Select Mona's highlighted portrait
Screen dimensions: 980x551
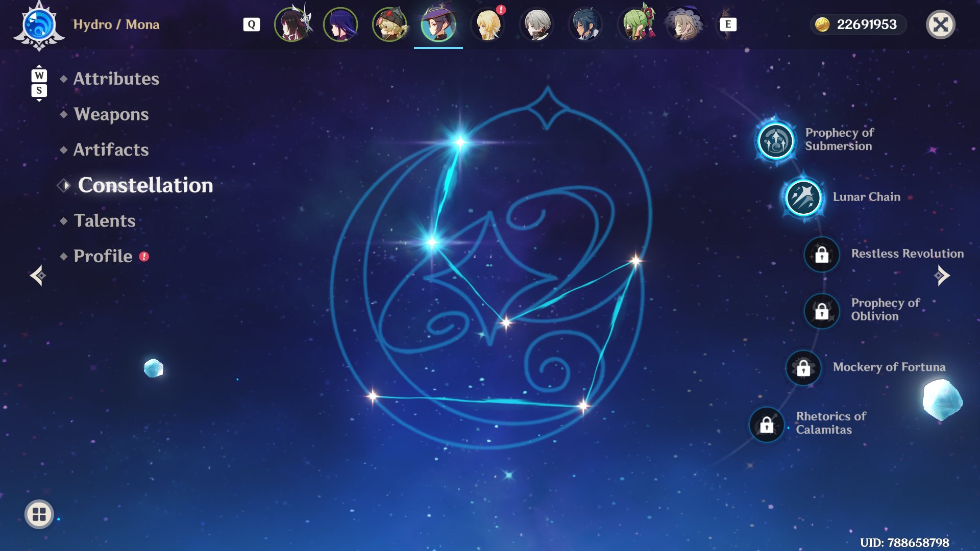[438, 24]
